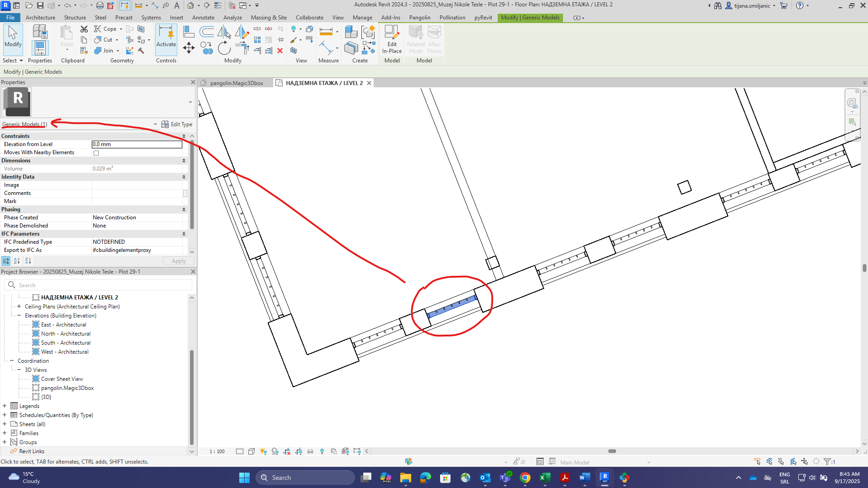868x488 pixels.
Task: Click Edit In-Place button
Action: coord(392,39)
